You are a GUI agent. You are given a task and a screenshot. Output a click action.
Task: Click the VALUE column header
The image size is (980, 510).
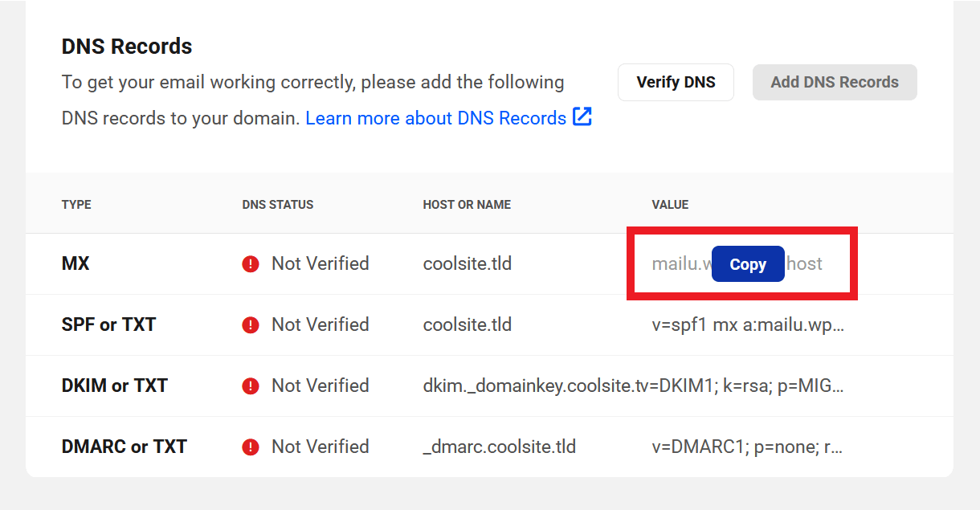670,205
